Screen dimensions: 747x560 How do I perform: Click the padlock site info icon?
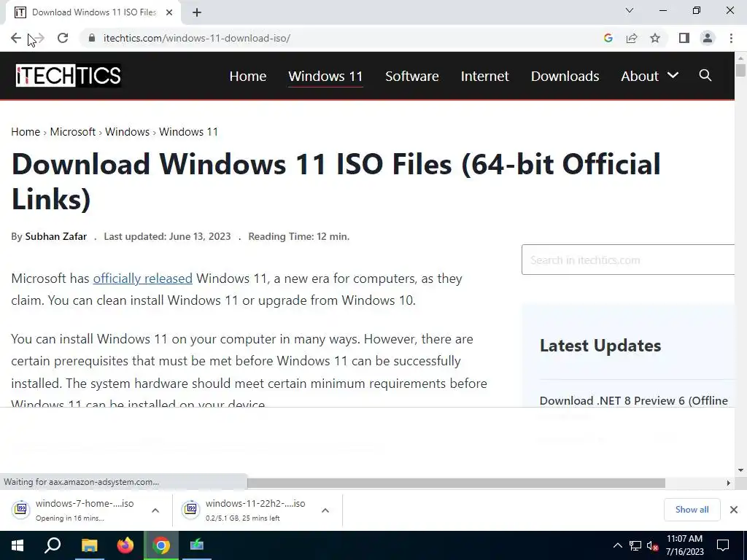click(92, 38)
